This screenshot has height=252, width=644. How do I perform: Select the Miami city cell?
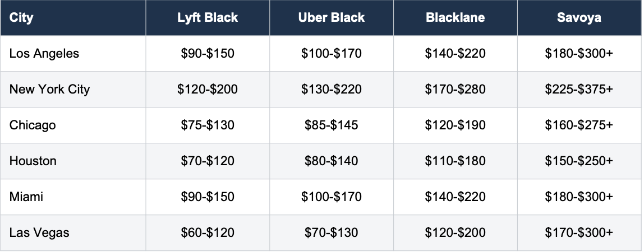pos(26,197)
